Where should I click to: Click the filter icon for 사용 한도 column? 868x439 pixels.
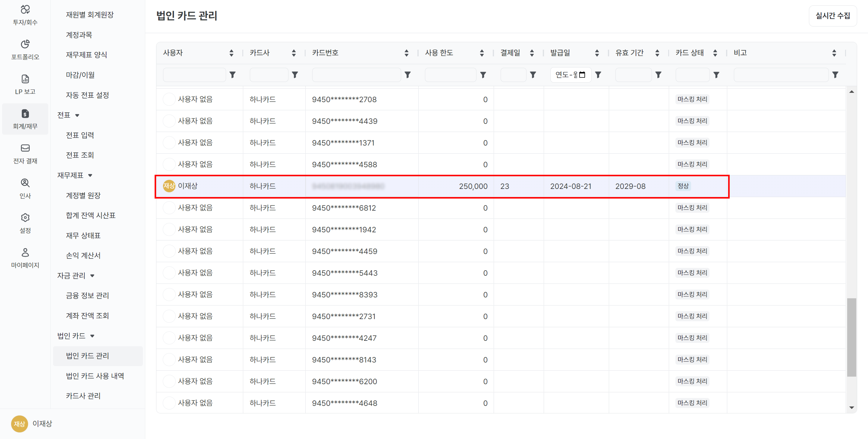(483, 75)
